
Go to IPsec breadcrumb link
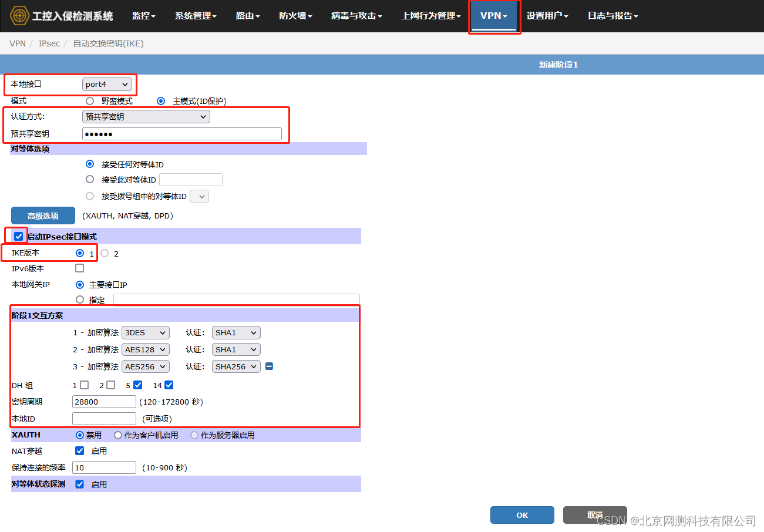tap(49, 43)
